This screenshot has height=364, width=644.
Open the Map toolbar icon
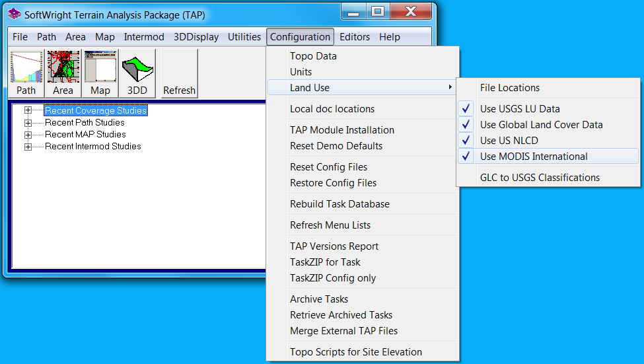[x=100, y=73]
